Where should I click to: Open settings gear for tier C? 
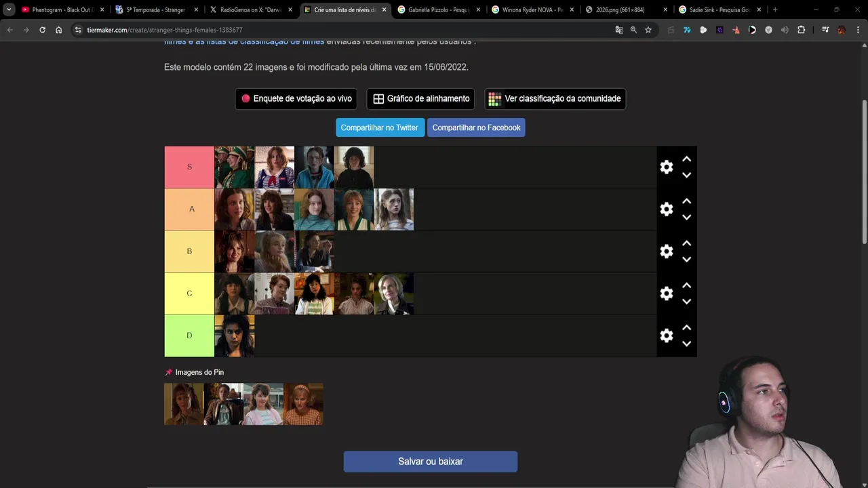(667, 293)
